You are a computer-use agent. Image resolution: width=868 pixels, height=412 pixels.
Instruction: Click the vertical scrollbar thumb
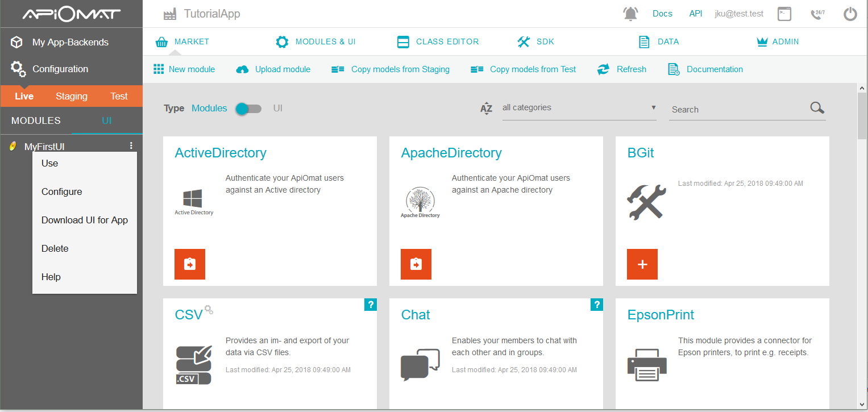pyautogui.click(x=862, y=116)
